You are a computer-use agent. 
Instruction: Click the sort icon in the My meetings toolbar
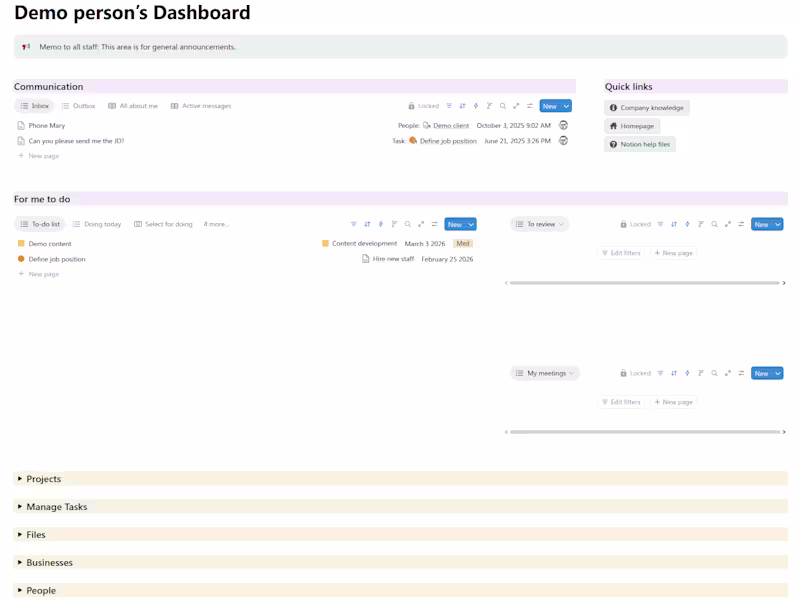coord(674,373)
